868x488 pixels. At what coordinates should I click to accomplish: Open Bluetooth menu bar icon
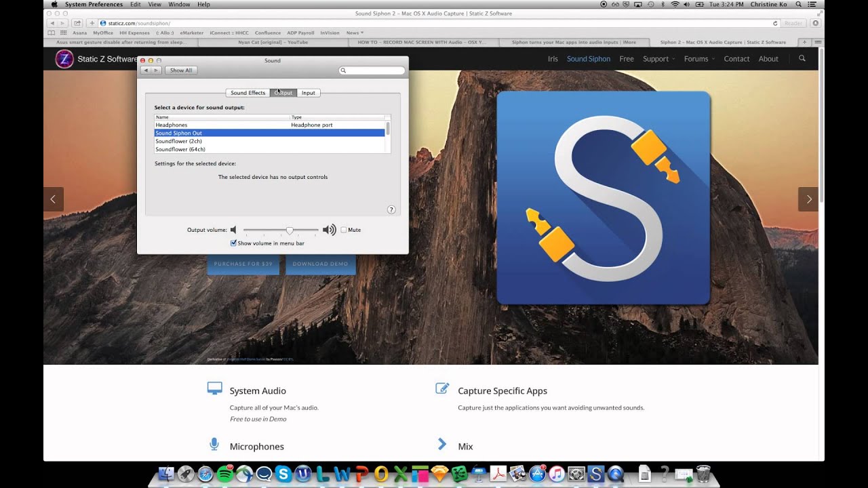[x=663, y=4]
